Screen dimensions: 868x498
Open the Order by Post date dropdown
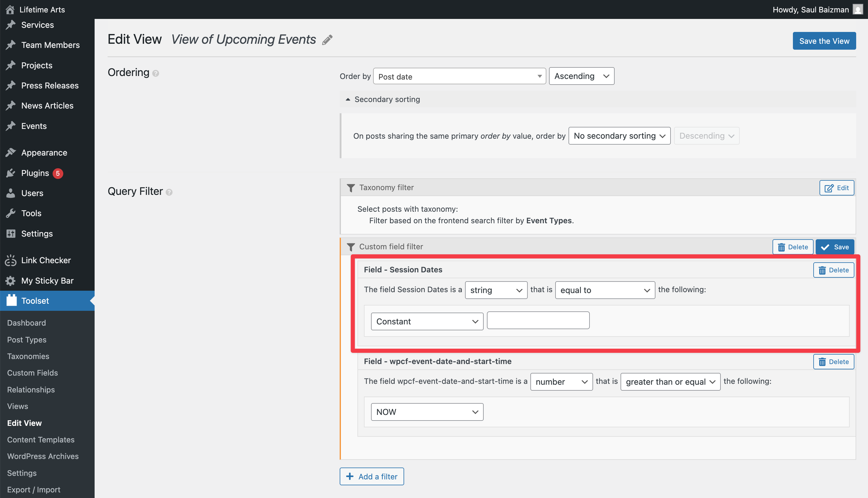pos(459,76)
